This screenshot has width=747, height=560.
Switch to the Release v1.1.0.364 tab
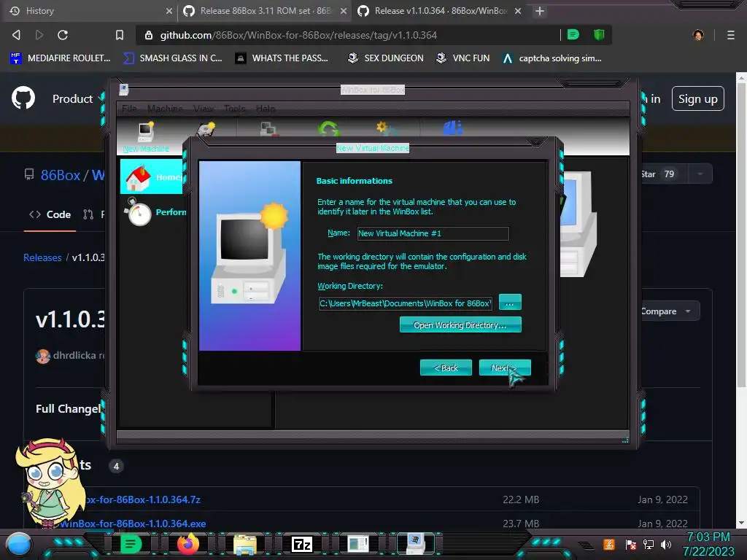pyautogui.click(x=439, y=11)
